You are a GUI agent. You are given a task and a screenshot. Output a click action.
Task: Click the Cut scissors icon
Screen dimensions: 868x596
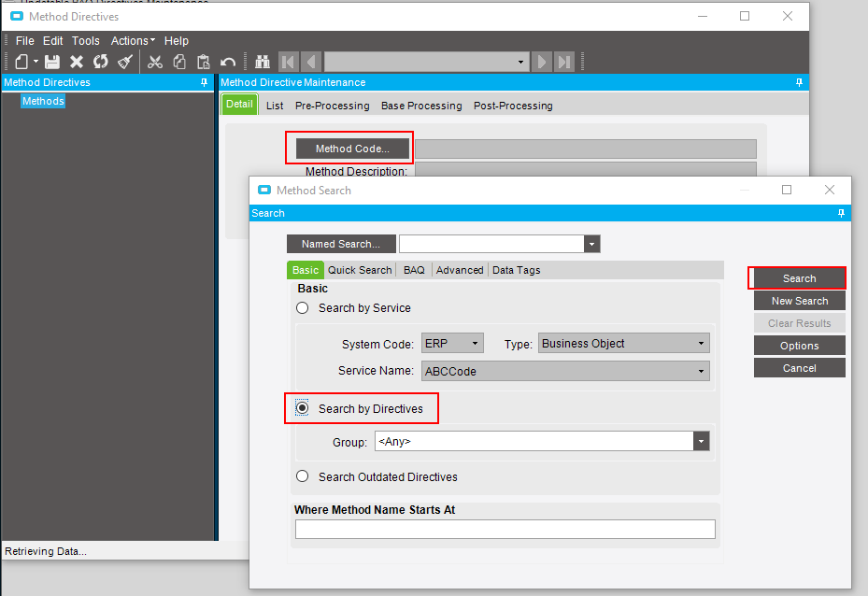click(155, 62)
